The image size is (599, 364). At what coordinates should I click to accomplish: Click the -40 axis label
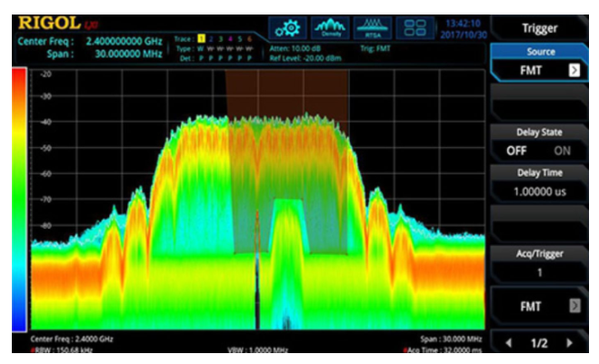[45, 122]
